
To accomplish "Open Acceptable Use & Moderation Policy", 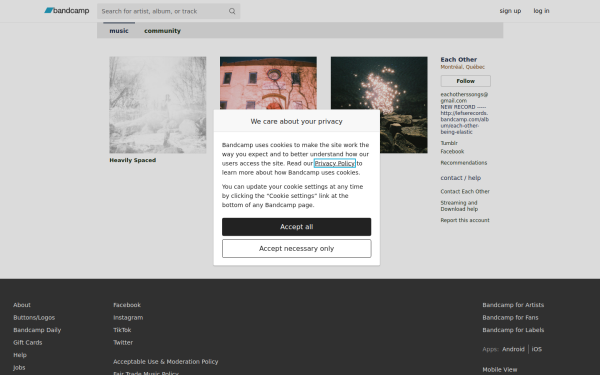I will [166, 362].
